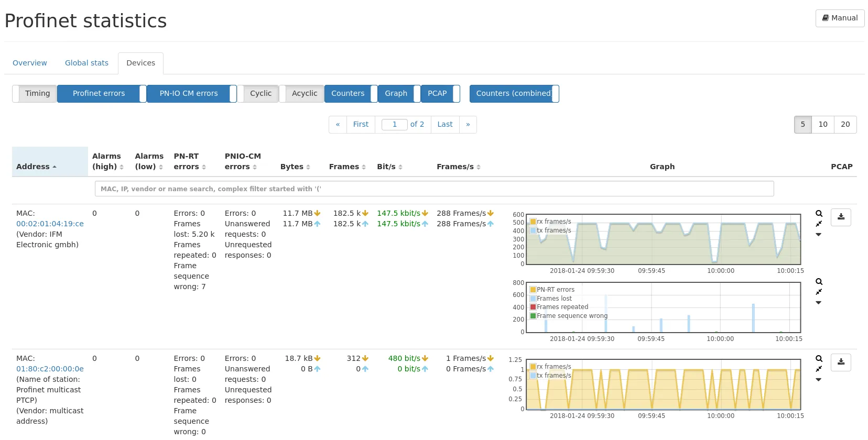The height and width of the screenshot is (440, 868).
Task: Click the zoom magnifier for the IFM frames graph
Action: [x=819, y=214]
